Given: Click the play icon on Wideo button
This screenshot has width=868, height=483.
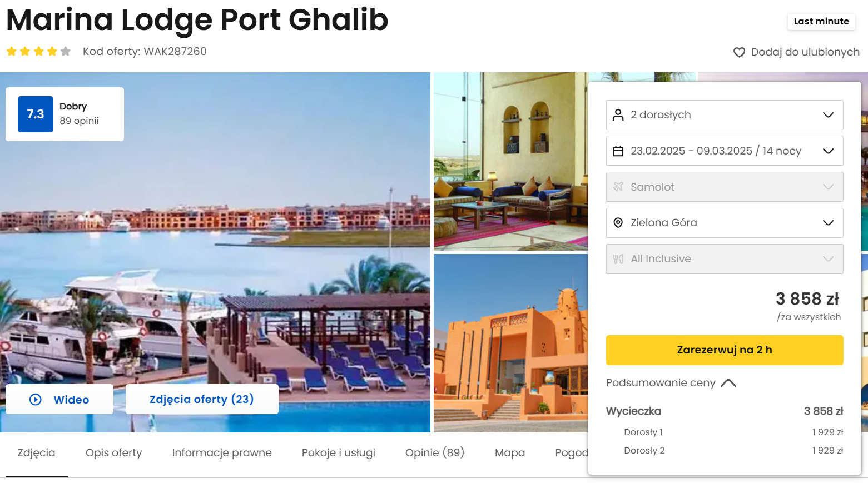Looking at the screenshot, I should tap(36, 400).
